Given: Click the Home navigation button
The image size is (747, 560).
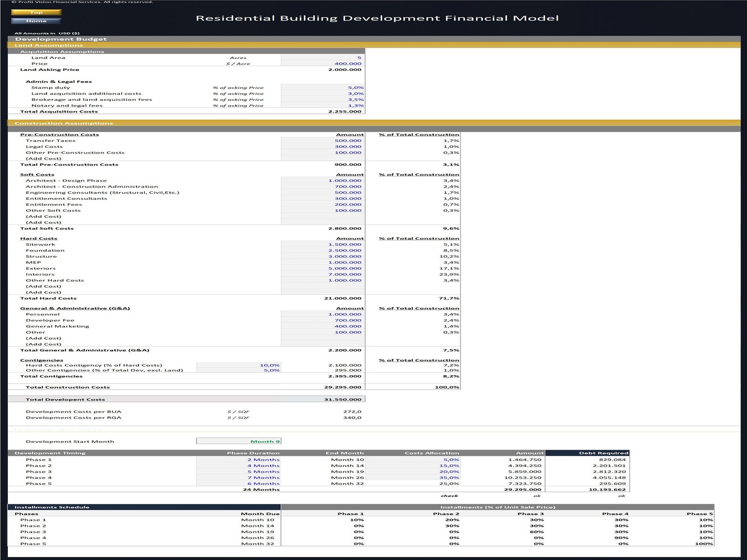Looking at the screenshot, I should click(x=36, y=21).
